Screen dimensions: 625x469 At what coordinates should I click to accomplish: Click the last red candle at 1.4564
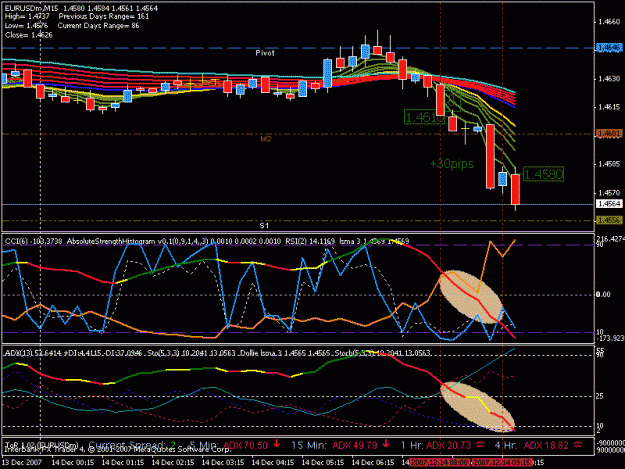point(515,189)
